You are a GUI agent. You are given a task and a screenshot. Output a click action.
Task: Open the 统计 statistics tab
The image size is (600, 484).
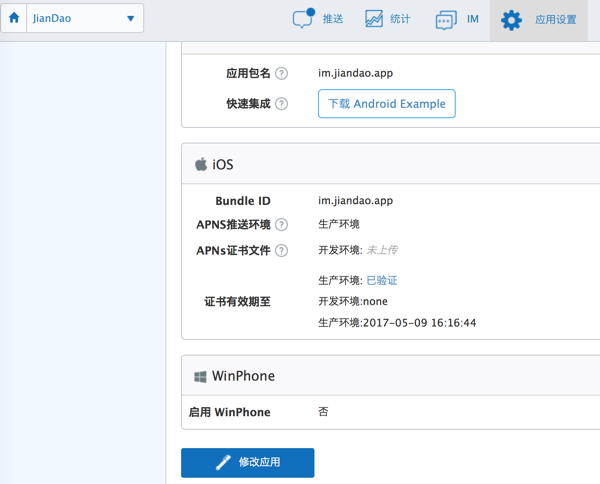(387, 19)
